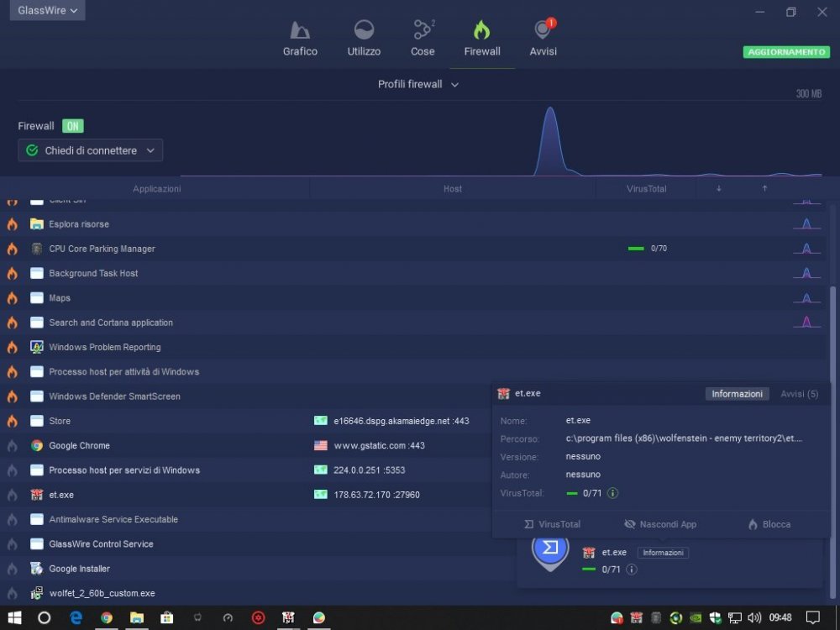This screenshot has height=630, width=840.
Task: Click the VirusTotal scan button in popup
Action: 553,524
